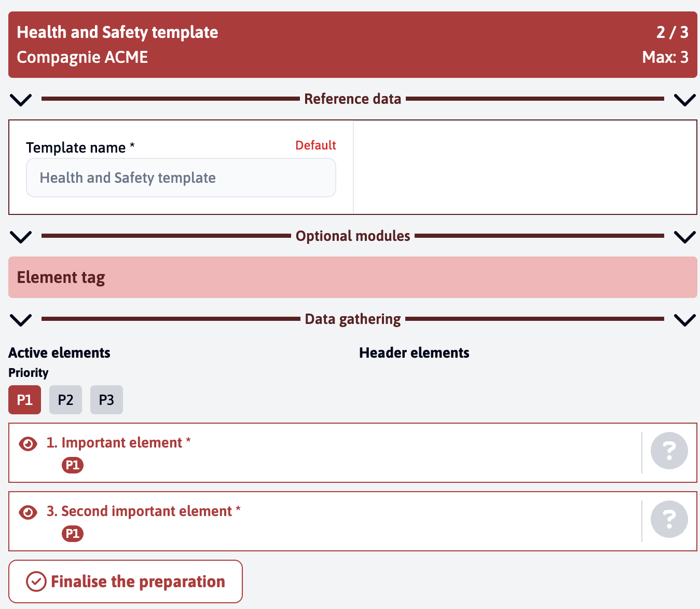Enable the P2 priority filter
Image resolution: width=700 pixels, height=609 pixels.
(65, 399)
